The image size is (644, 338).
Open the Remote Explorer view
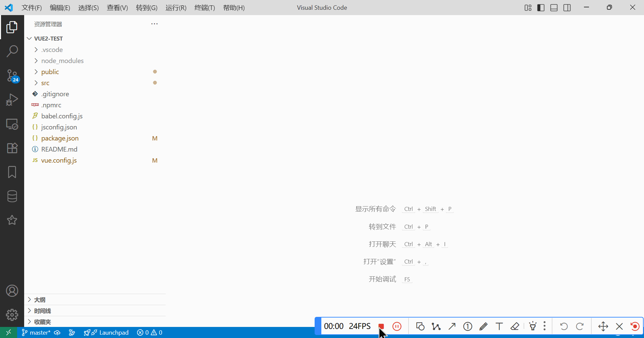click(12, 124)
